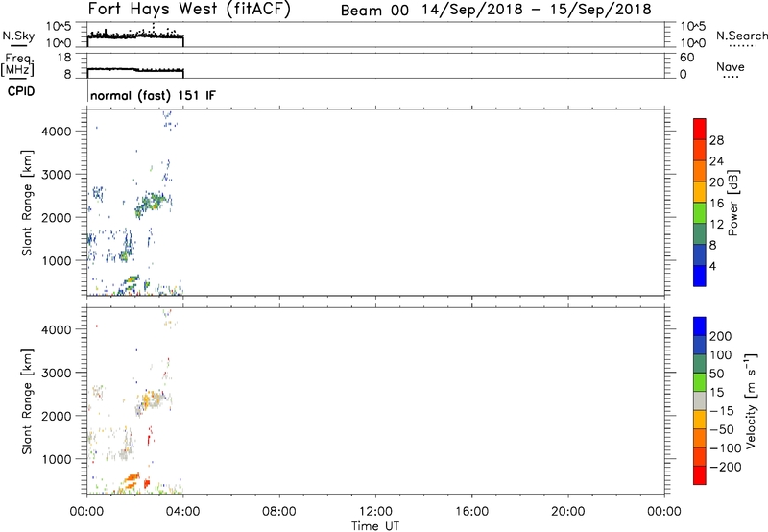Click the dotted line sample under N.Search
Screen dimensions: 768x532
(x=742, y=46)
